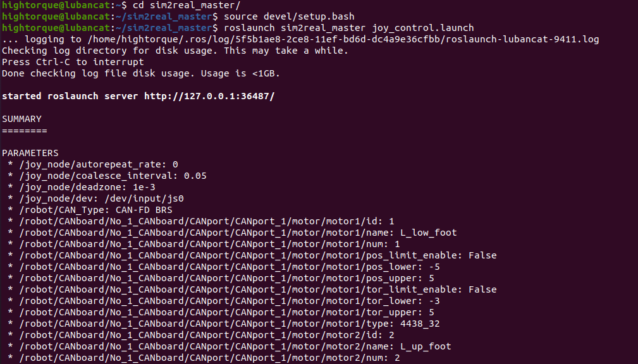This screenshot has width=638, height=364.
Task: Click the SUMMARY heading
Action: (21, 119)
